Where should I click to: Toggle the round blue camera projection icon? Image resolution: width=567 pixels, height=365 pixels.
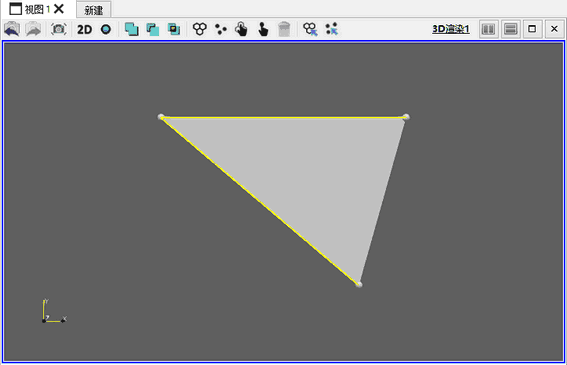point(106,29)
